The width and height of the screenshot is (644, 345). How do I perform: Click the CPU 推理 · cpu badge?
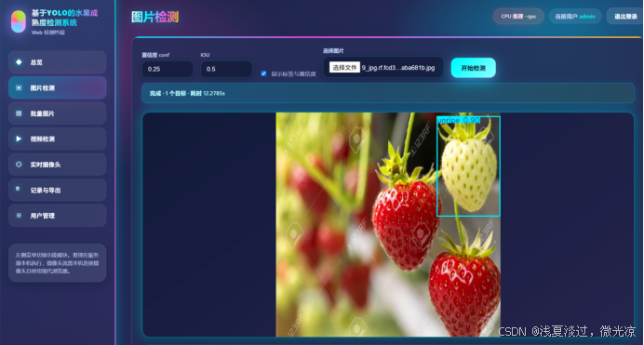click(x=518, y=17)
